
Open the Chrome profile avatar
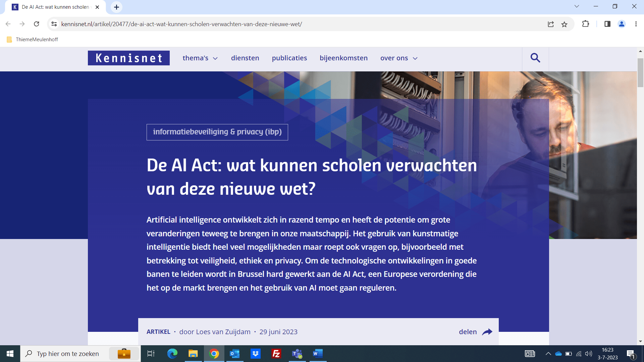622,24
